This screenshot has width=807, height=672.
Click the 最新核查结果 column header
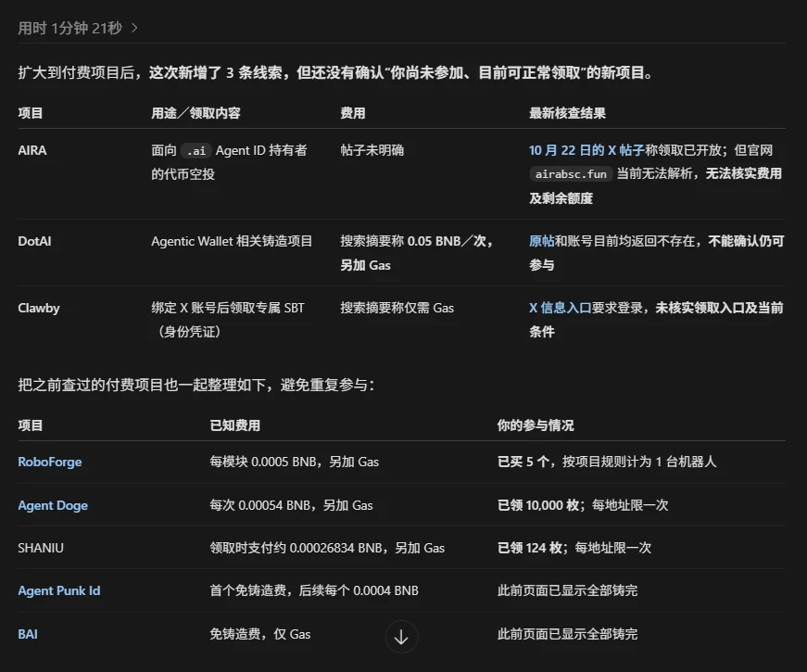(567, 113)
